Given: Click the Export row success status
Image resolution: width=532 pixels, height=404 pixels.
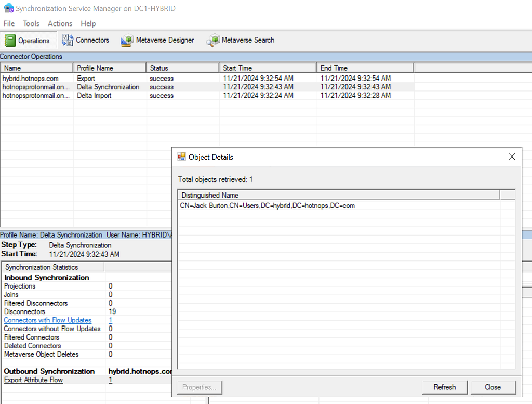Looking at the screenshot, I should pyautogui.click(x=162, y=79).
